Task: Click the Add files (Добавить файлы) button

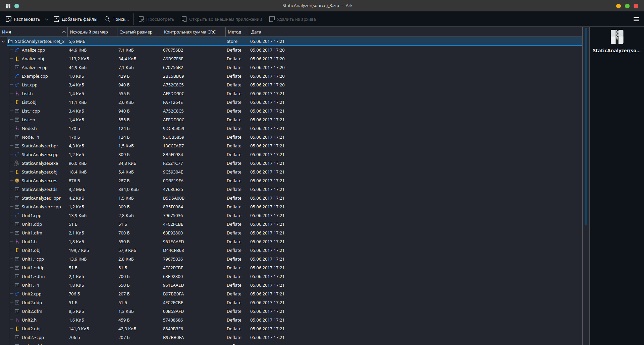Action: pos(75,19)
